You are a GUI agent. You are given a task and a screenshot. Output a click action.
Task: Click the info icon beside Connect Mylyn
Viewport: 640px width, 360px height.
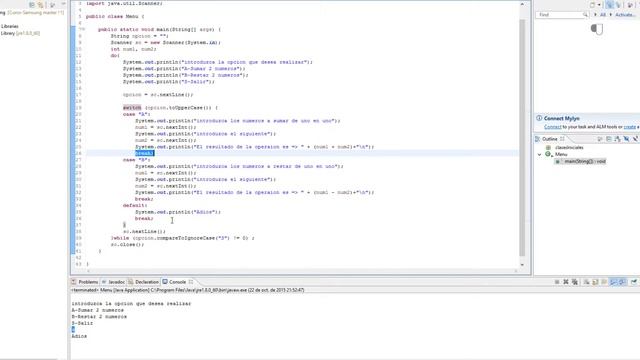[x=539, y=118]
